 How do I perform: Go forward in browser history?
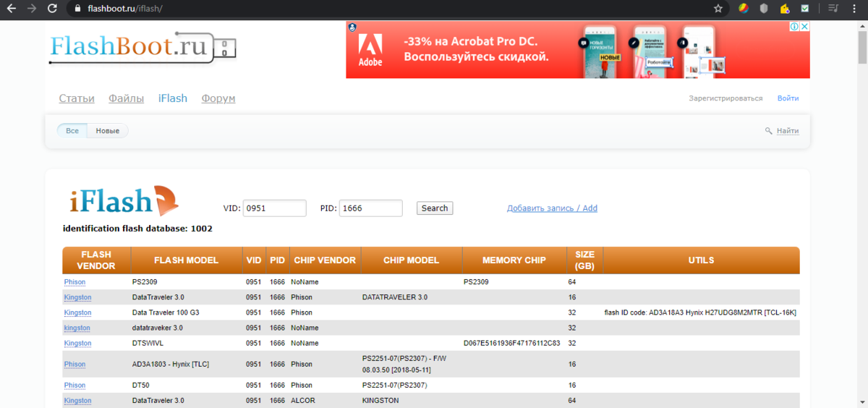pos(32,9)
